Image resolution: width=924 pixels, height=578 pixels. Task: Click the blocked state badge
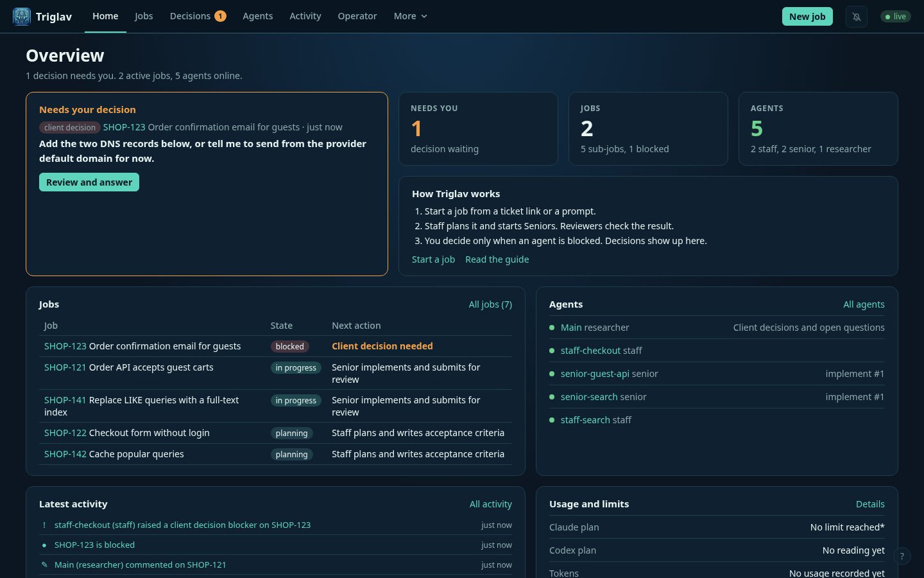pyautogui.click(x=289, y=346)
